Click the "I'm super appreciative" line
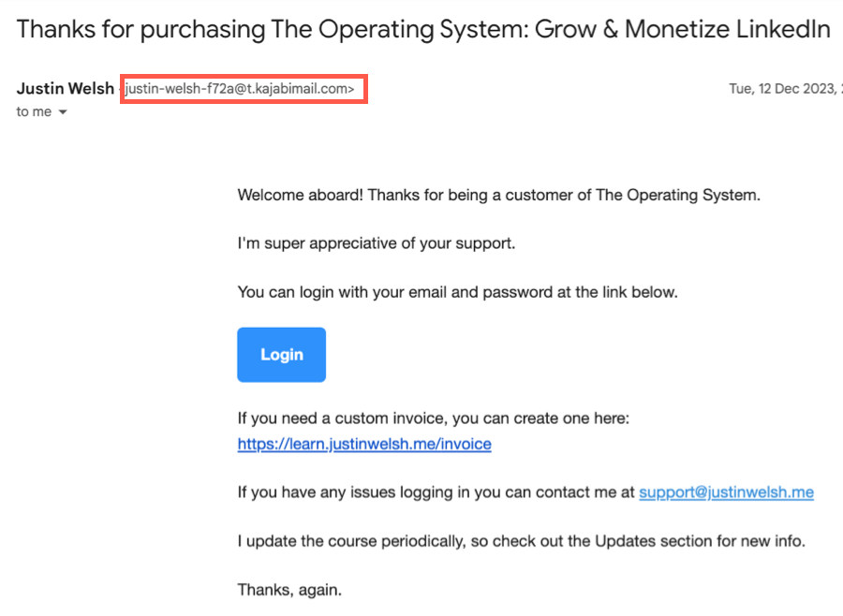 coord(377,243)
